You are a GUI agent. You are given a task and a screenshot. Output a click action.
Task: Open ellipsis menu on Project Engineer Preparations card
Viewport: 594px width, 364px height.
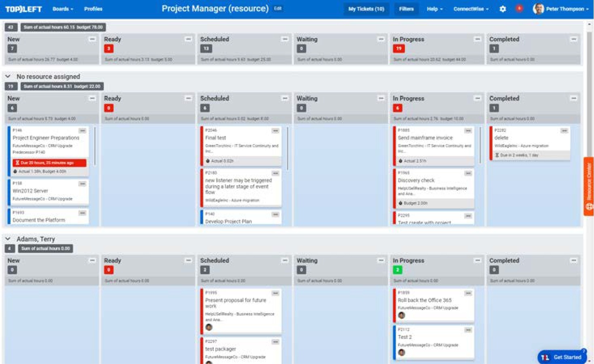coord(82,131)
